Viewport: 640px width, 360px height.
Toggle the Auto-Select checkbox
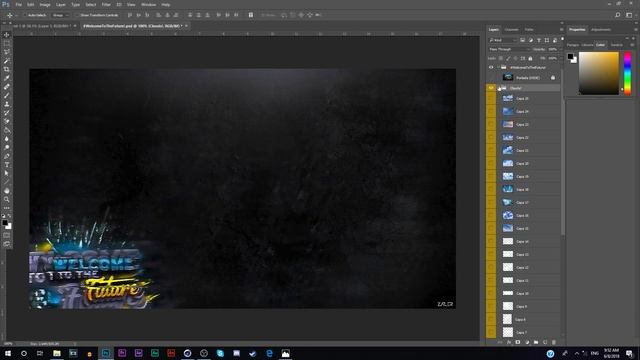[x=24, y=15]
